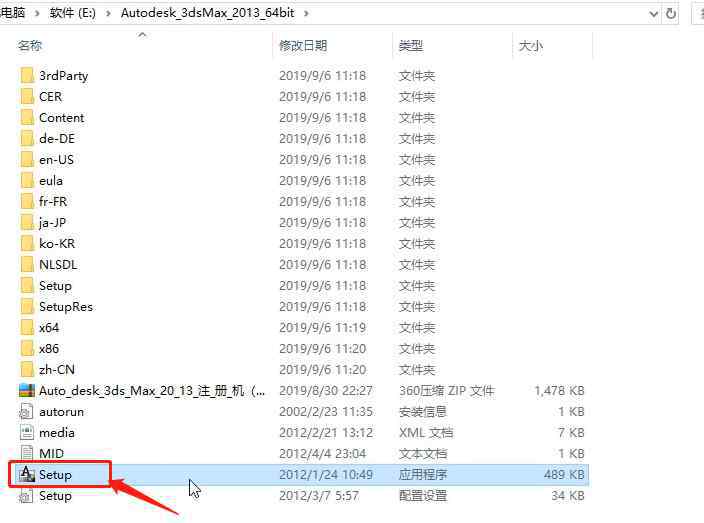Select the en-US folder icon
Image resolution: width=704 pixels, height=523 pixels.
coord(27,159)
